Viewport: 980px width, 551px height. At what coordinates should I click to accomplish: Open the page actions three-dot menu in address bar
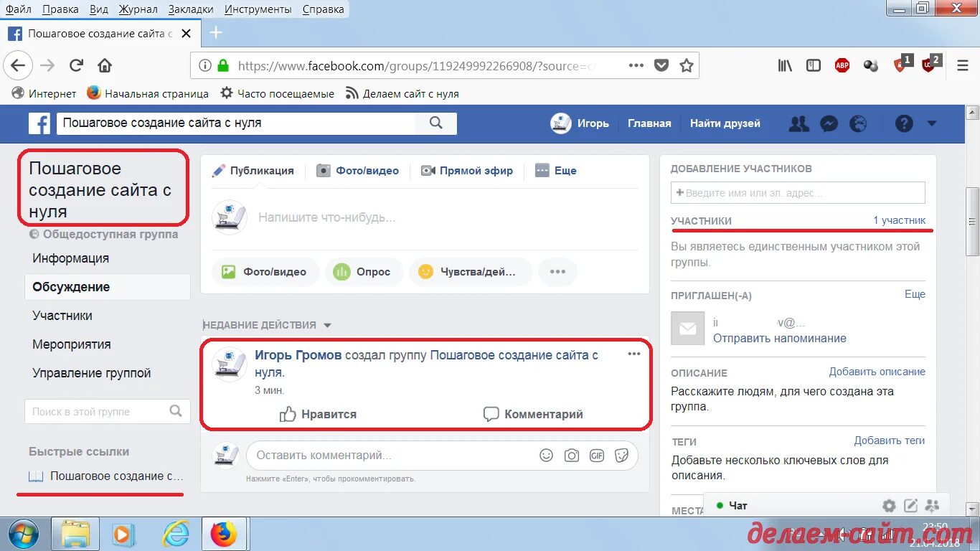point(636,65)
